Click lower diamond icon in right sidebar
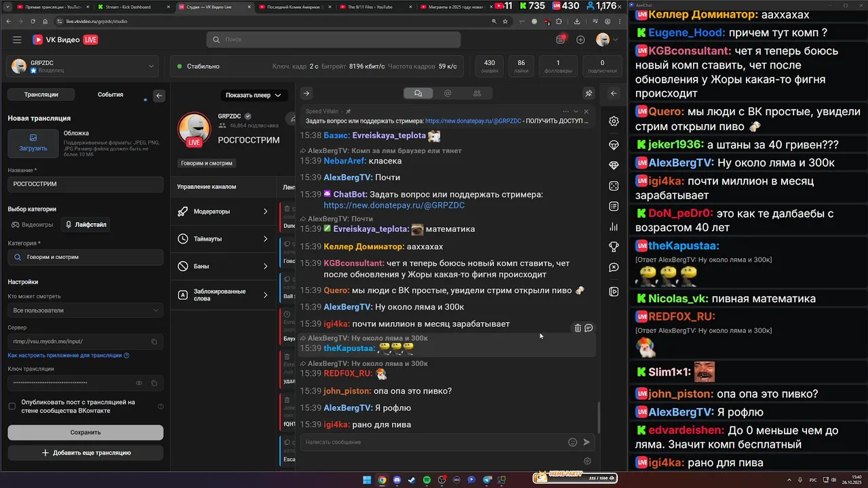This screenshot has width=868, height=488. coord(614,165)
